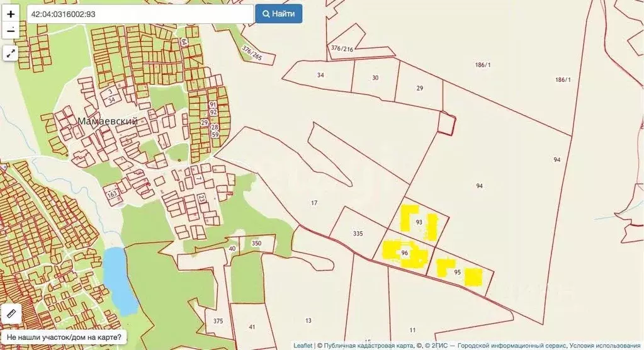This screenshot has width=644, height=350.
Task: Focus the cadastral number search field
Action: (138, 13)
